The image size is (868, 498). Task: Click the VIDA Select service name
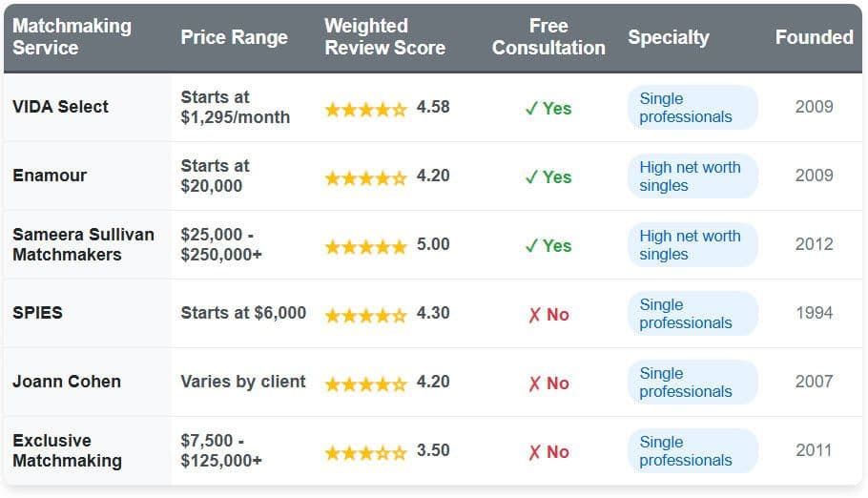pos(60,107)
